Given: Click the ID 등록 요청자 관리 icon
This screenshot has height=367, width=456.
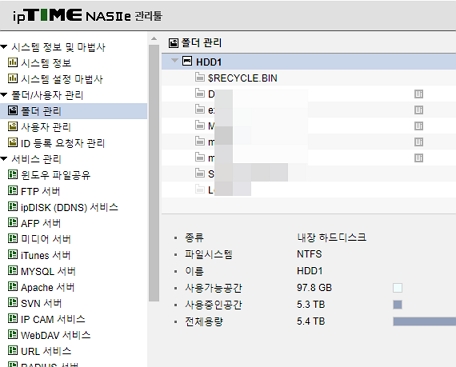Looking at the screenshot, I should point(13,142).
